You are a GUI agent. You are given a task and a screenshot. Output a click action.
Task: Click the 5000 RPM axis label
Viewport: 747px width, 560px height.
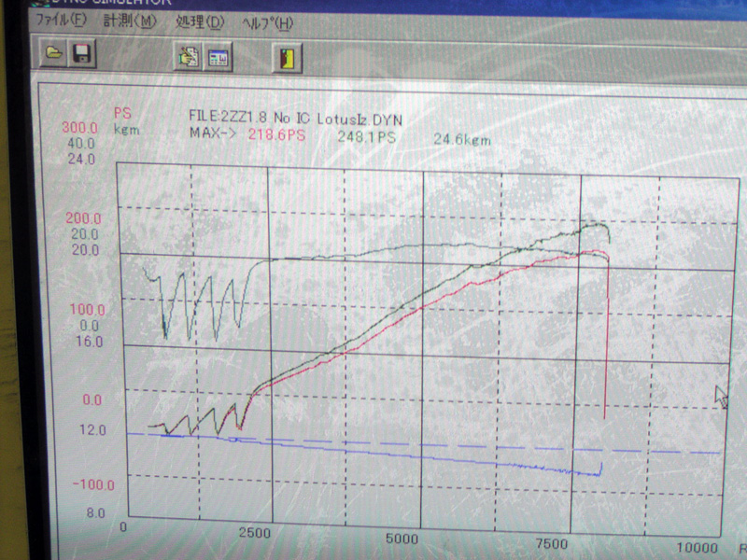pos(402,539)
